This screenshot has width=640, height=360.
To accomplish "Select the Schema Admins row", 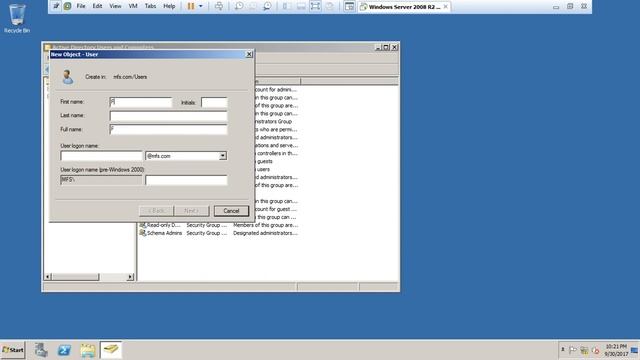I will (x=218, y=233).
